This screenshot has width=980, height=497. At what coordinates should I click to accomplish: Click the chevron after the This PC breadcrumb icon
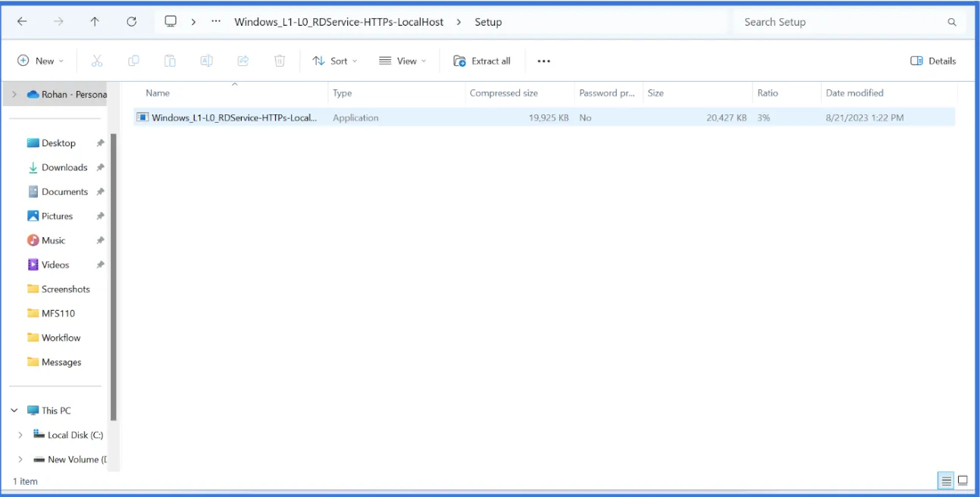coord(193,22)
